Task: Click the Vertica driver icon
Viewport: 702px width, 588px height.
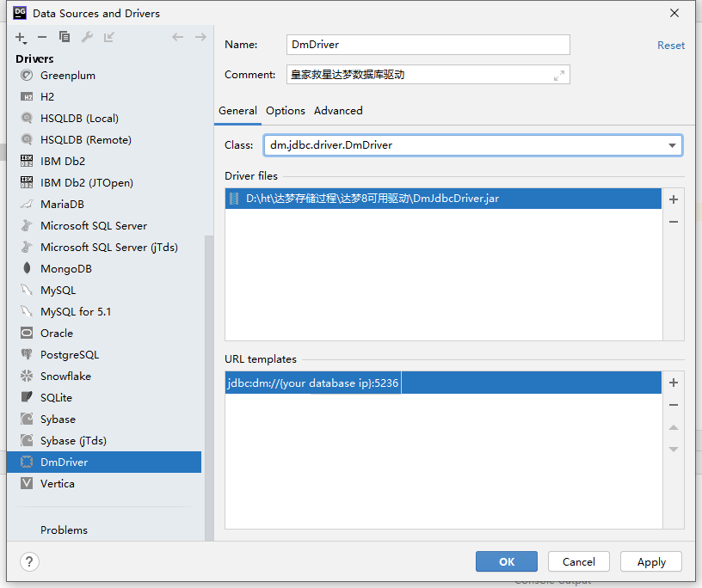Action: (27, 483)
